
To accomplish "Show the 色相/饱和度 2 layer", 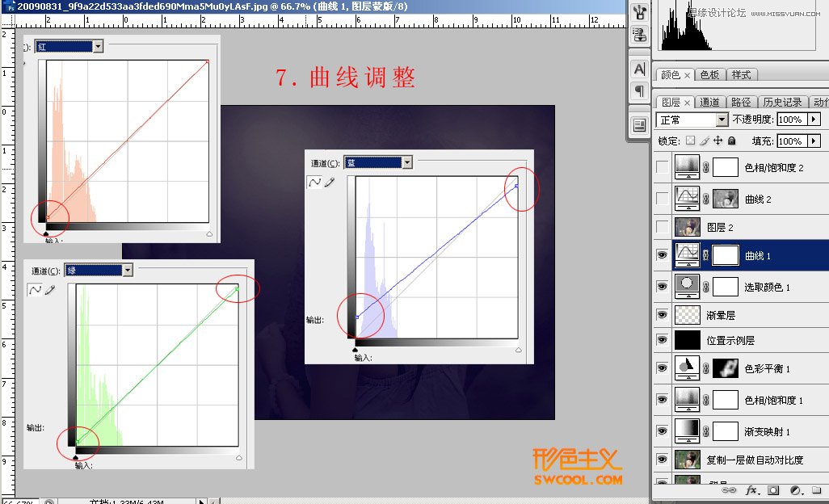I will point(662,167).
